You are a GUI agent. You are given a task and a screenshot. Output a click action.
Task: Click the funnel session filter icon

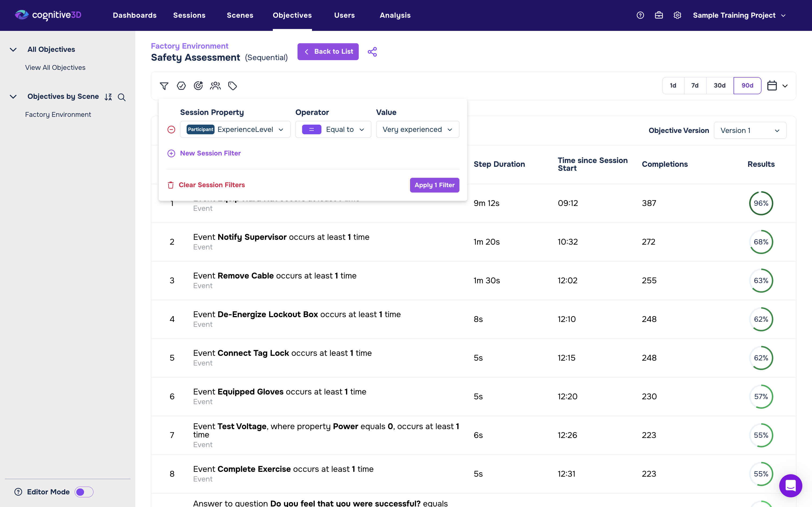pos(164,86)
